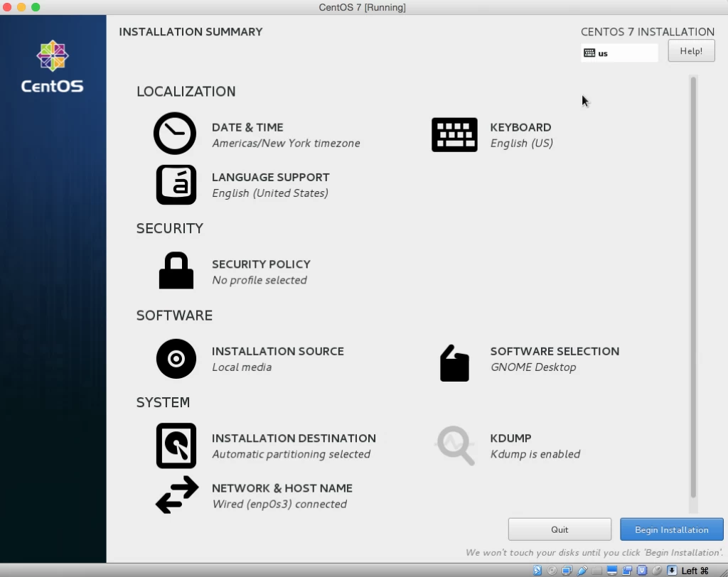This screenshot has width=728, height=577.
Task: Click the VirtualBox keyboard capture arrow icon
Action: (x=672, y=571)
